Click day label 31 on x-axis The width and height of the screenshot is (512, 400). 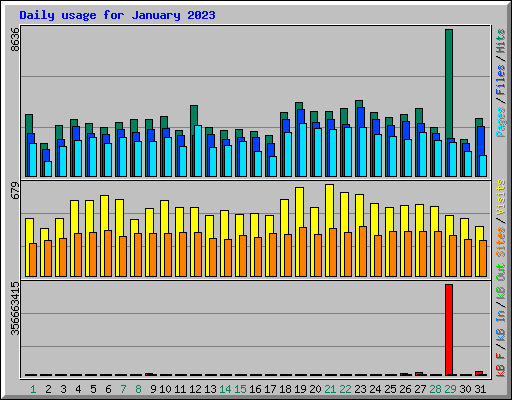point(480,389)
